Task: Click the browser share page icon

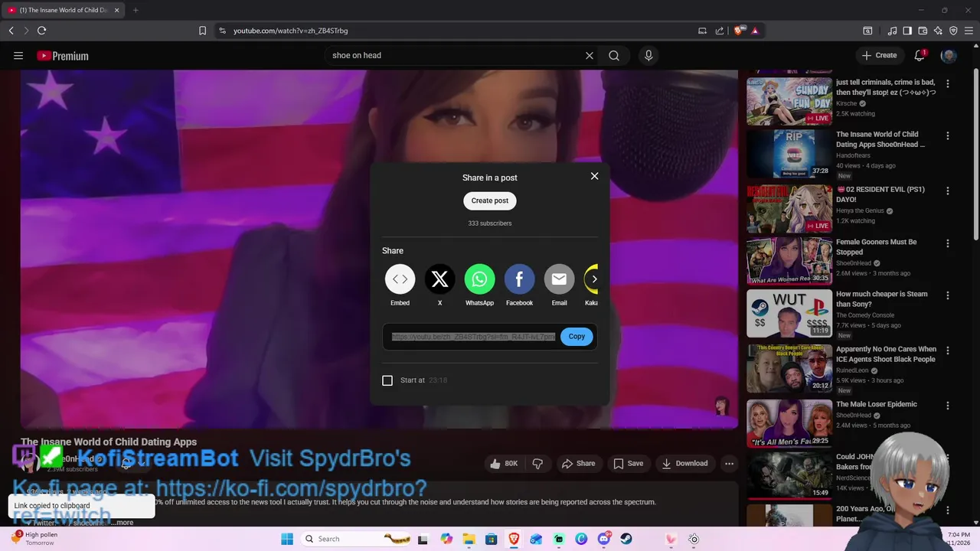Action: [720, 31]
